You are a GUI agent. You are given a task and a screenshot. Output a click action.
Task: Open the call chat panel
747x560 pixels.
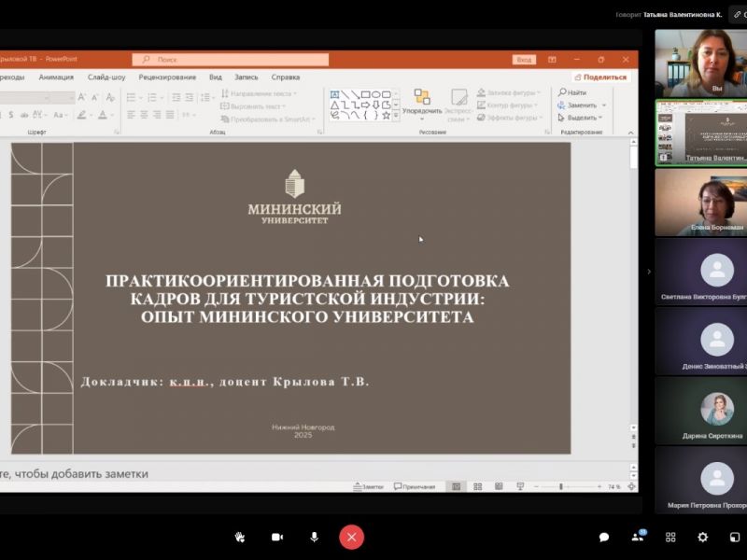604,537
